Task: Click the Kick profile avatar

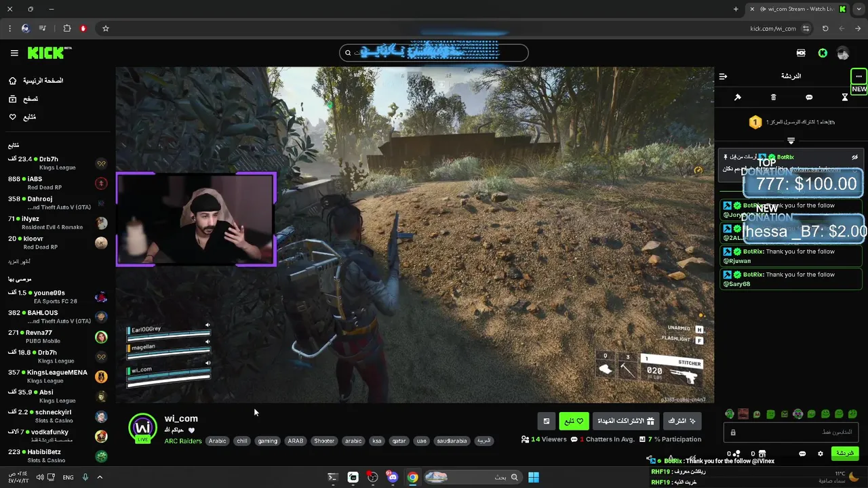Action: [x=843, y=53]
